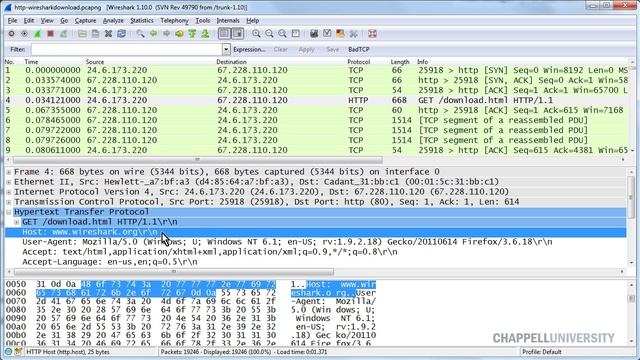640x360 pixels.
Task: Restart the running live capture icon
Action: (x=64, y=34)
